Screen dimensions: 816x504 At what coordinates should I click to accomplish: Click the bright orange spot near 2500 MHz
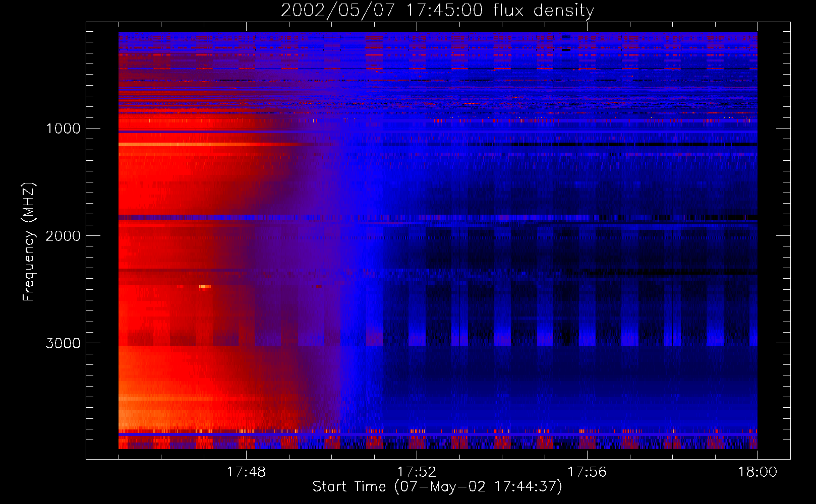point(205,286)
